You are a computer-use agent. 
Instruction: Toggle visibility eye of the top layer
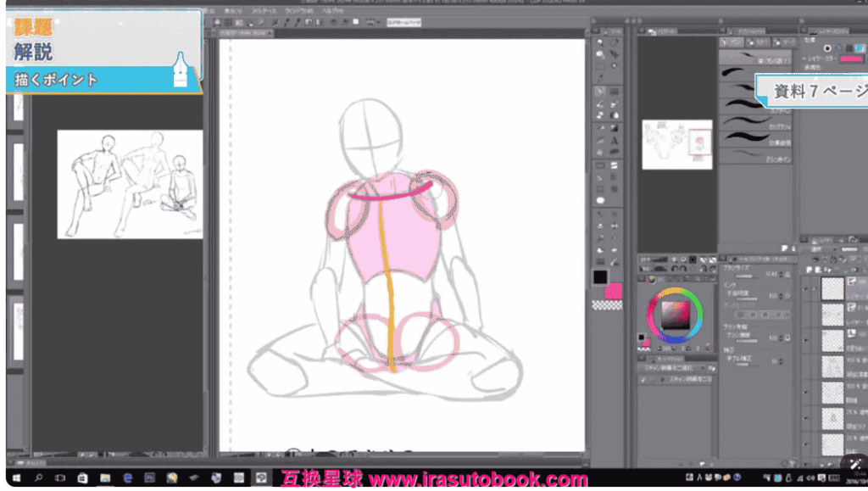(x=806, y=288)
